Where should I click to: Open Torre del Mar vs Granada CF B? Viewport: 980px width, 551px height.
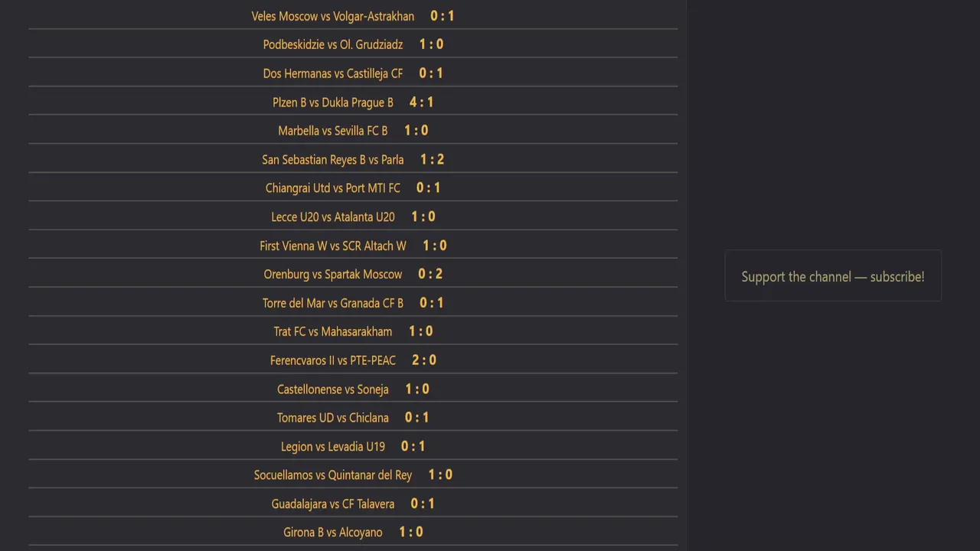coord(333,303)
